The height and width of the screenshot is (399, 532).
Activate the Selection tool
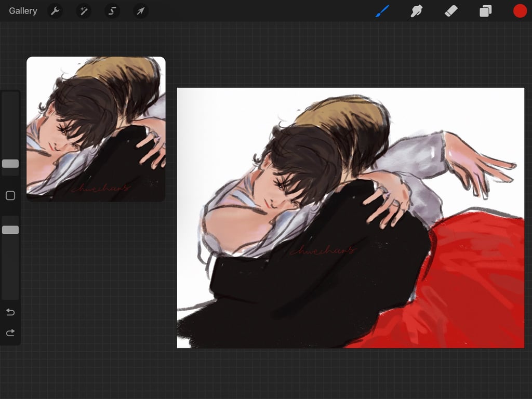click(x=112, y=11)
